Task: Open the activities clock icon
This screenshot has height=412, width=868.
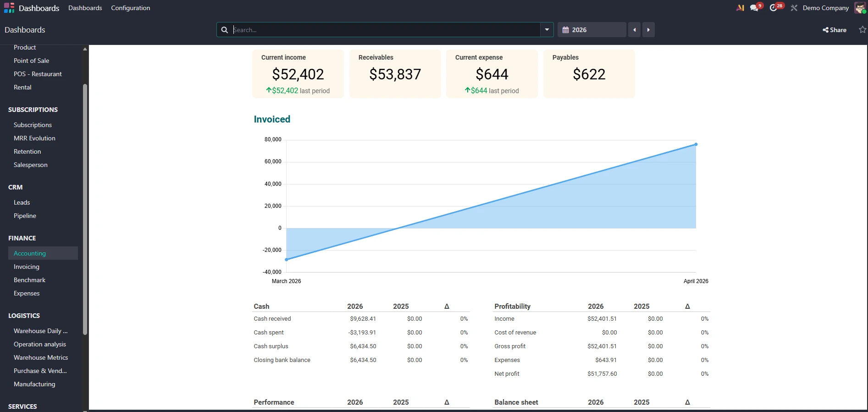Action: 774,8
